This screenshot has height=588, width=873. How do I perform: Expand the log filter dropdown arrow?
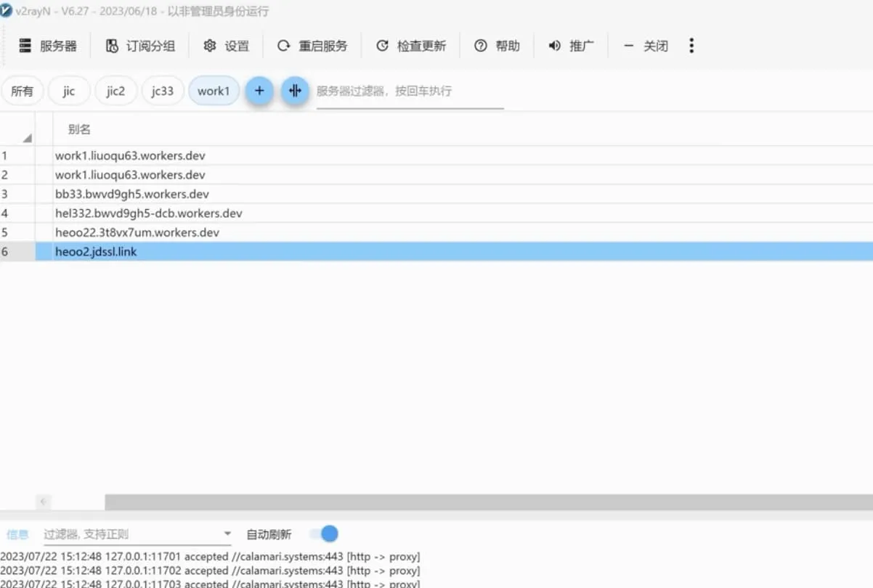point(227,534)
